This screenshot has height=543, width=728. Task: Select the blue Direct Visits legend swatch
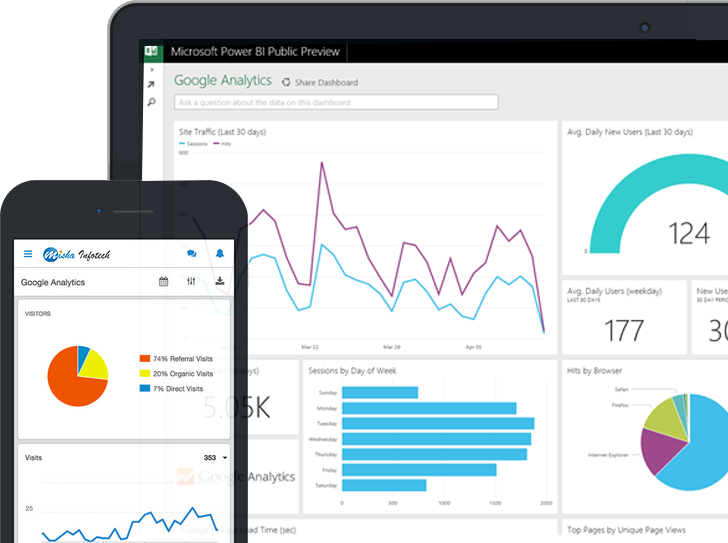coord(145,388)
